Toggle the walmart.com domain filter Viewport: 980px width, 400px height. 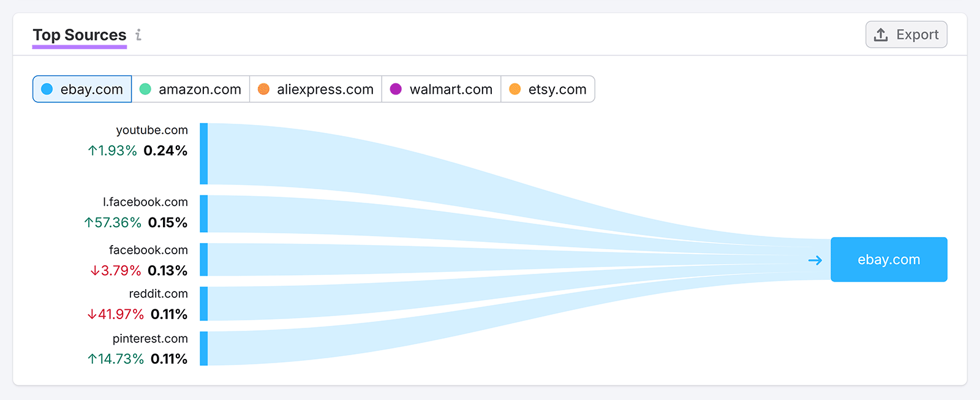click(441, 89)
